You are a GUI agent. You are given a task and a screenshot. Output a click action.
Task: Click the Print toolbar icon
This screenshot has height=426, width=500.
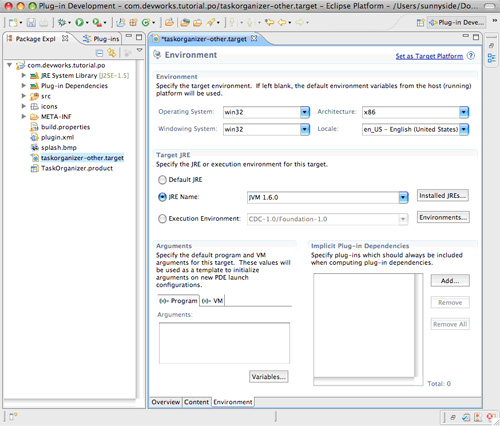(x=44, y=23)
